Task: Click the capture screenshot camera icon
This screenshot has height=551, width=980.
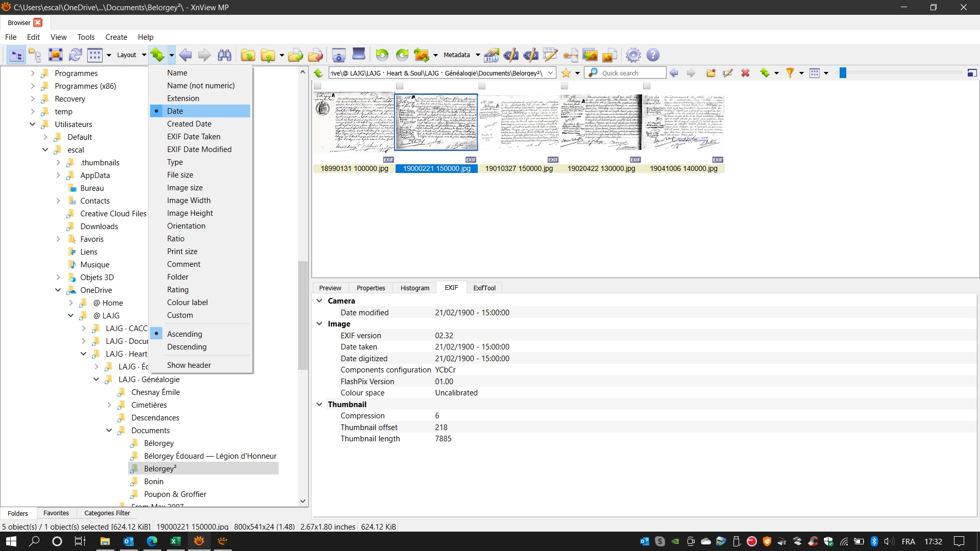Action: [x=338, y=55]
